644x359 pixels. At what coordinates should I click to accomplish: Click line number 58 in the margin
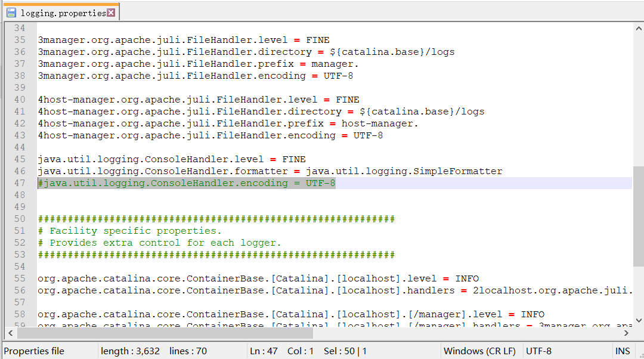coord(20,314)
